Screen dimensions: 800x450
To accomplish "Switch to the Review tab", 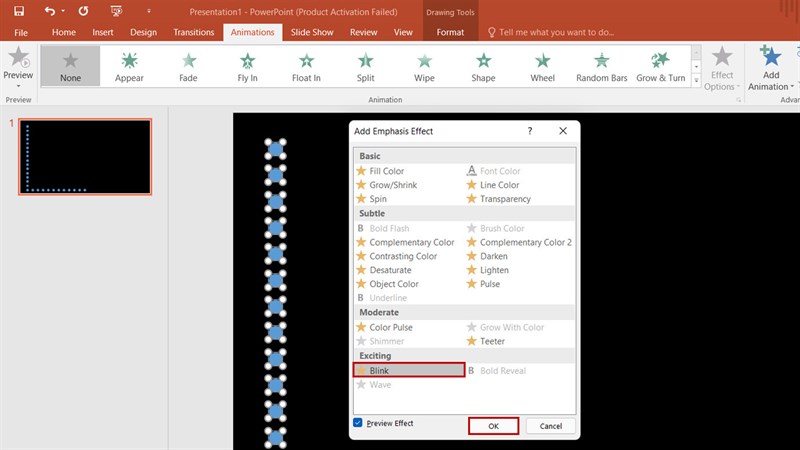I will [363, 32].
